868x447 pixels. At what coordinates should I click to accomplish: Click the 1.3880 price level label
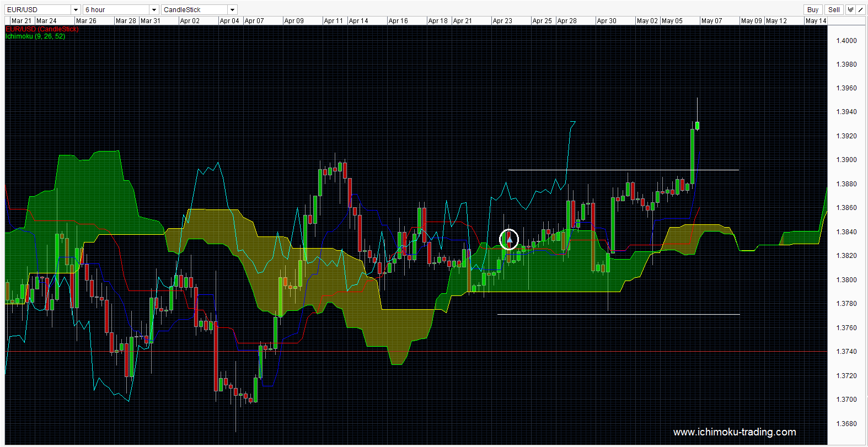point(846,184)
